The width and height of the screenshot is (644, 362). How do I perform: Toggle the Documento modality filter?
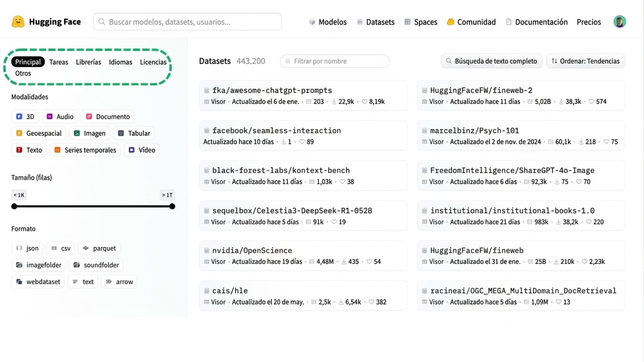(x=108, y=116)
